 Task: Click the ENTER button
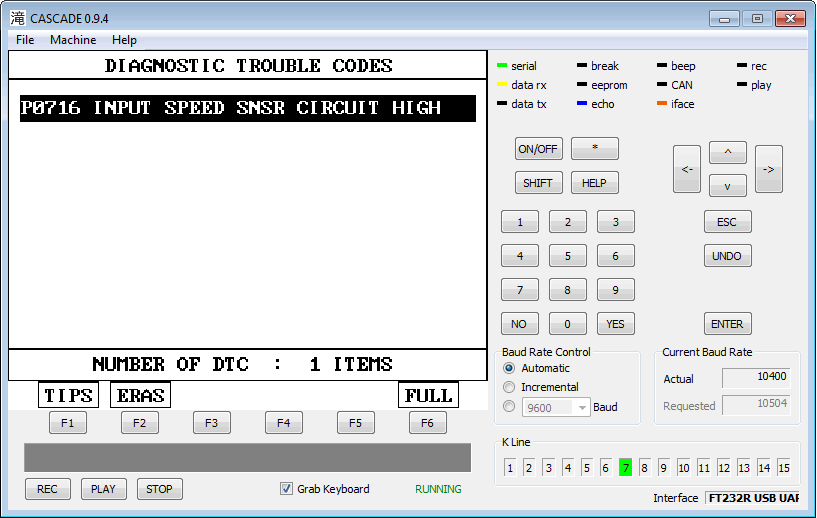[x=727, y=324]
